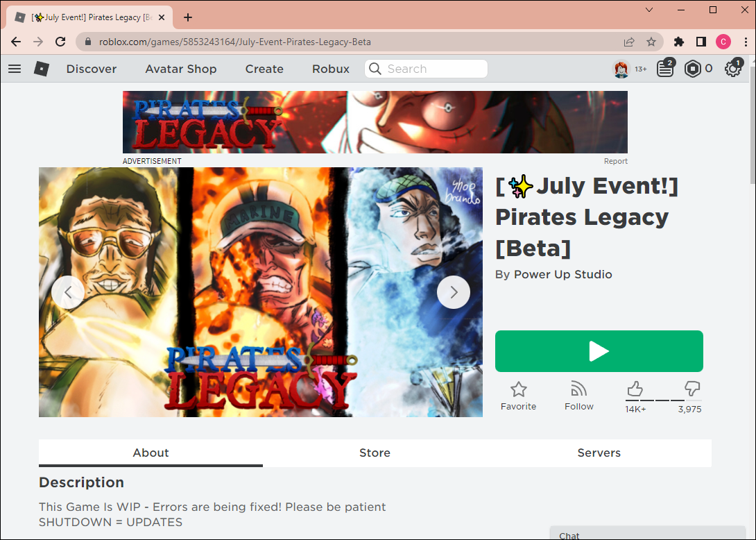
Task: Select the 'Description' heading
Action: click(x=81, y=482)
